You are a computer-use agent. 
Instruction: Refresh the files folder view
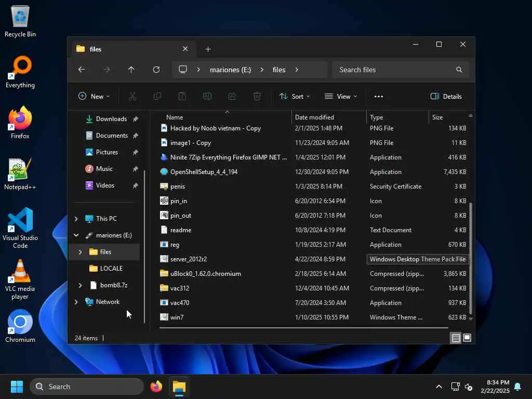point(156,70)
